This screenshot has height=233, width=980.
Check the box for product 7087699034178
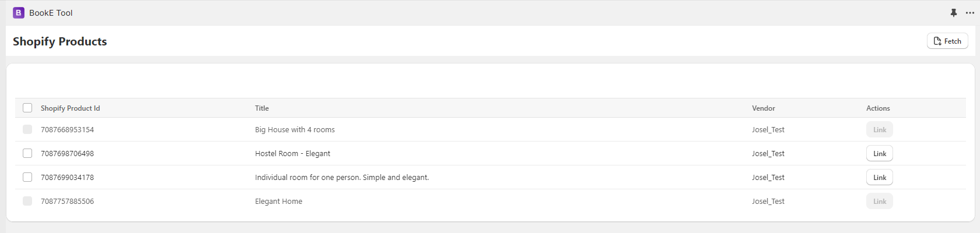(x=27, y=177)
